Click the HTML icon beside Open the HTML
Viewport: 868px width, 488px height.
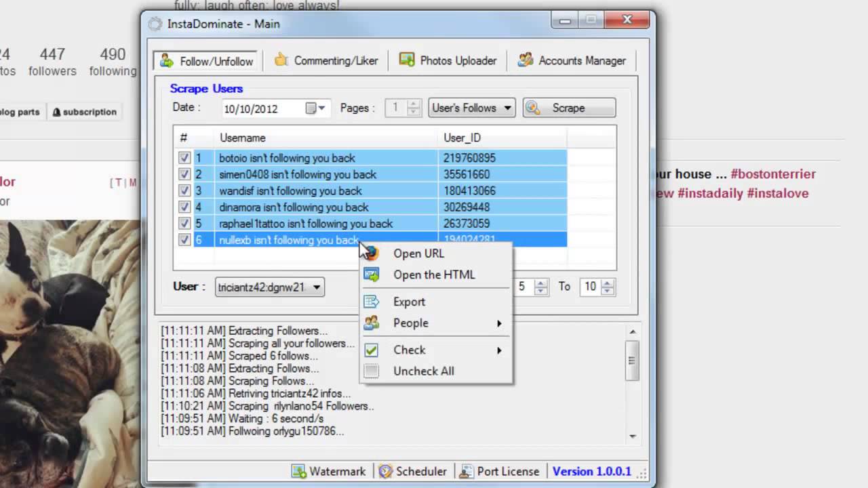point(372,274)
